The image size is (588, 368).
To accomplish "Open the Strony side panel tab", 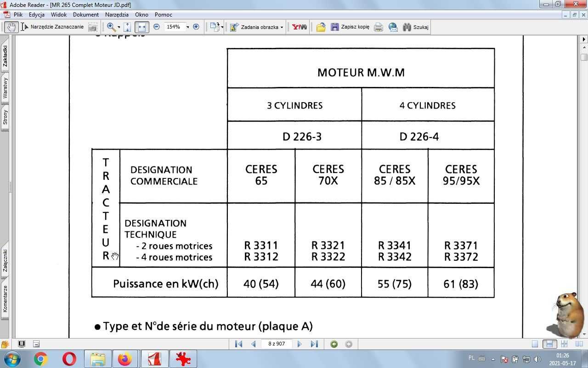I will click(5, 117).
